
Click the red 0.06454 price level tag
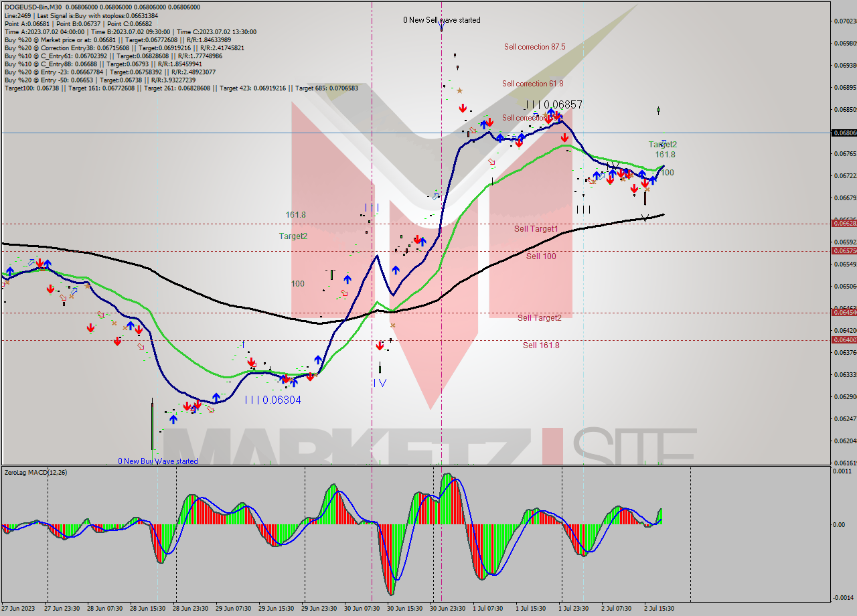[x=844, y=312]
